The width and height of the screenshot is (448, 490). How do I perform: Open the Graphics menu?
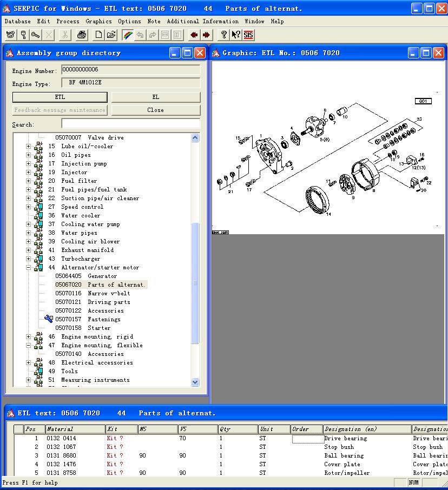click(98, 21)
